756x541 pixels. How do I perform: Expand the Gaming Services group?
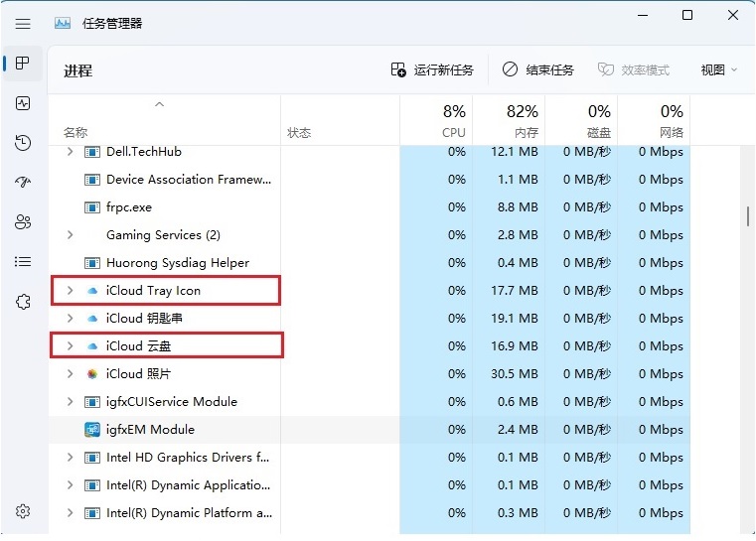70,235
